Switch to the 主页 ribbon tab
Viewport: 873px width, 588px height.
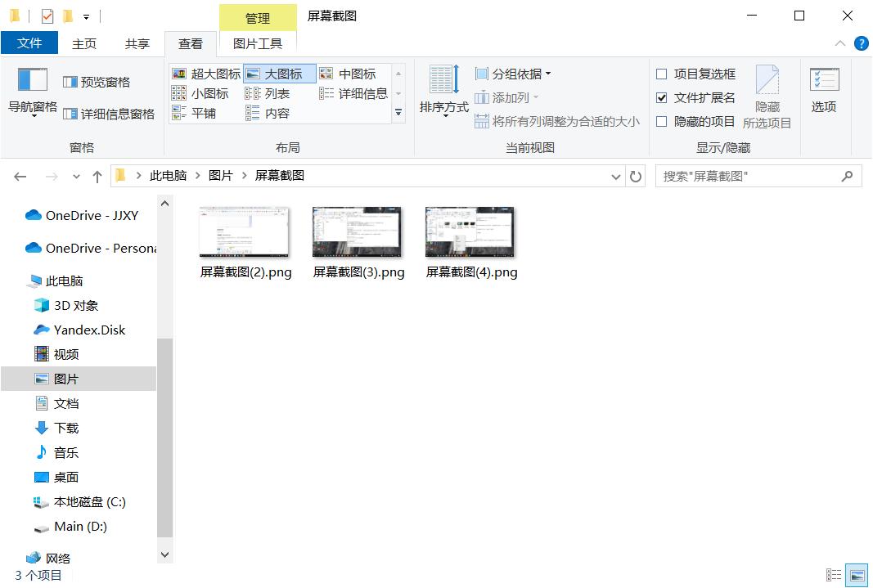(x=83, y=43)
